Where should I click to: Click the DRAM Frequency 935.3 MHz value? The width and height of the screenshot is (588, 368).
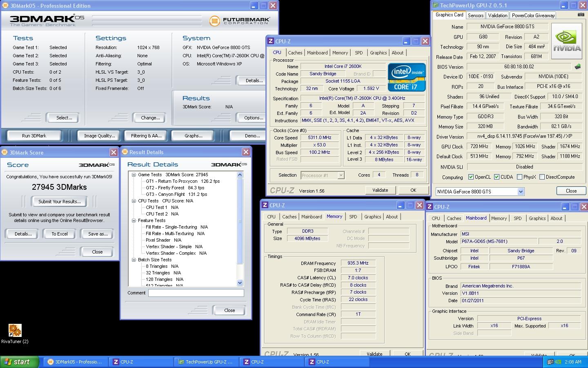(358, 263)
